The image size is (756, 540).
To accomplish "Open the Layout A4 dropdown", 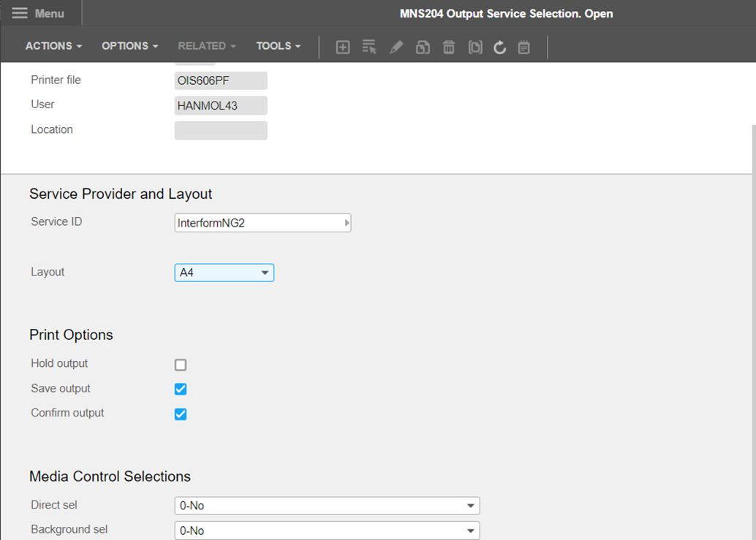I will coord(224,273).
